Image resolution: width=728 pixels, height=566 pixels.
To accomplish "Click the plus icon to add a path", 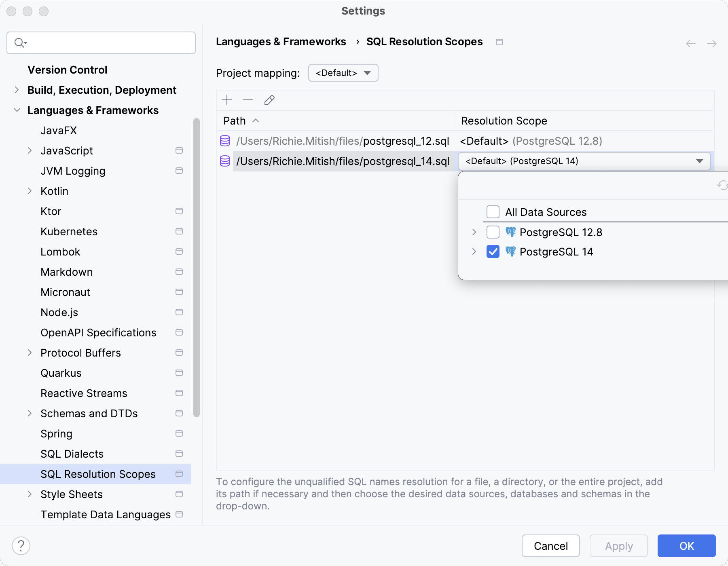I will [227, 100].
